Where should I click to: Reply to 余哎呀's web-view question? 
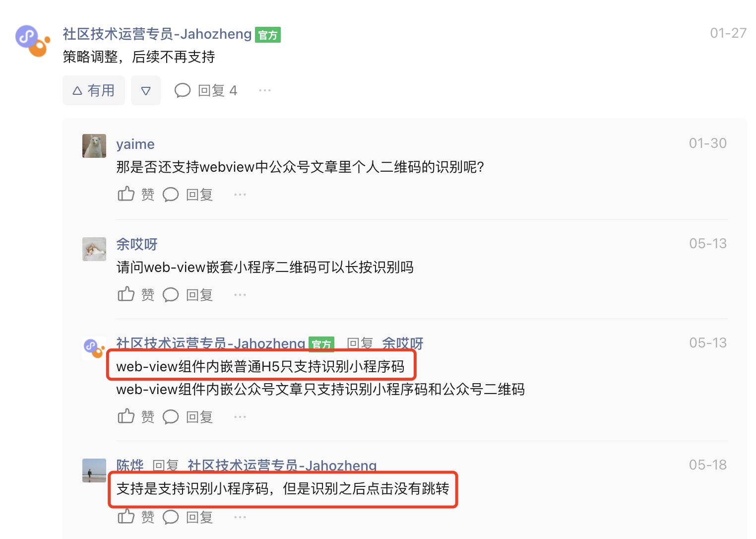pyautogui.click(x=188, y=295)
